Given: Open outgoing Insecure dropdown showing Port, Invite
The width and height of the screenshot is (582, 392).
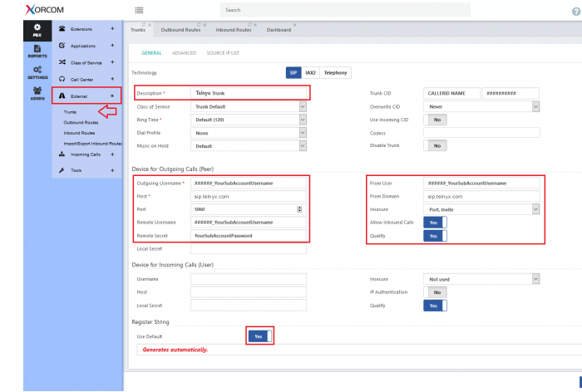Looking at the screenshot, I should 481,209.
